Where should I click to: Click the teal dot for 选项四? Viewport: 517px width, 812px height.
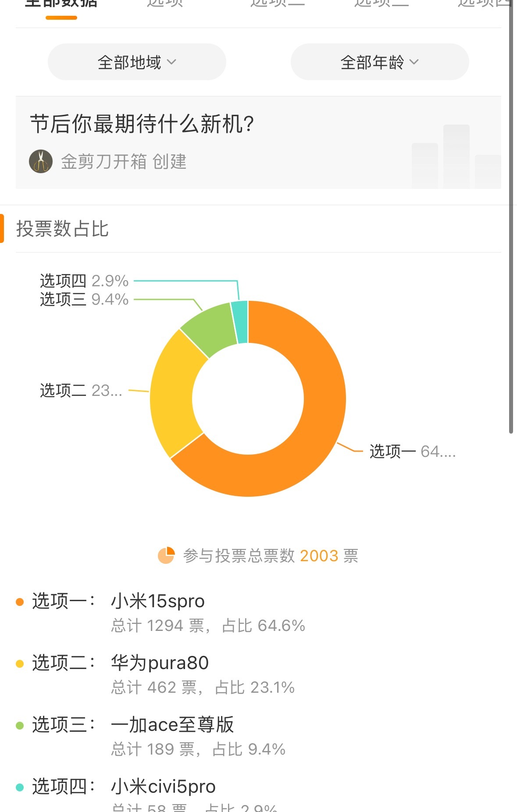[x=20, y=787]
